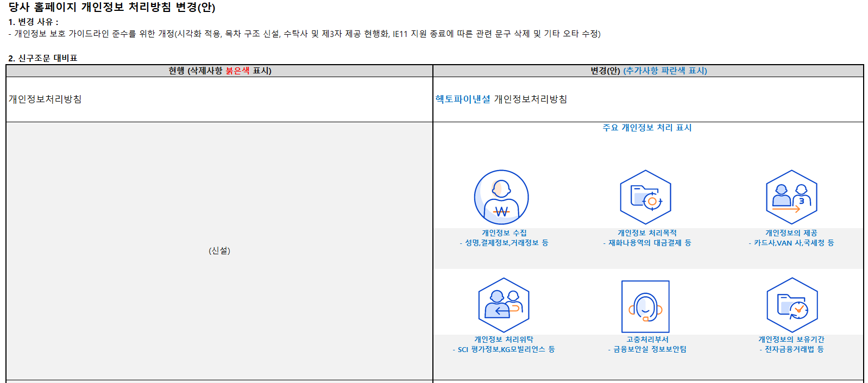868x383 pixels.
Task: Select the 개인정보 처리위탁 label text
Action: click(504, 340)
